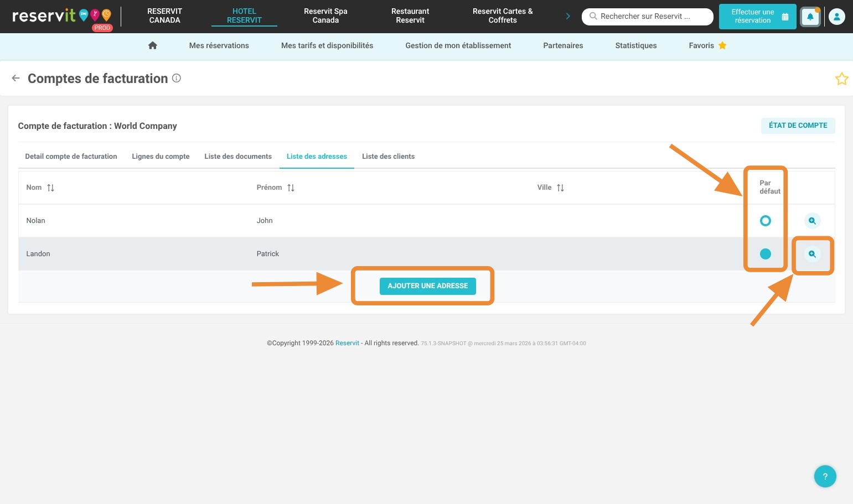Screen dimensions: 853x504
Task: Sort by Ville column arrows
Action: click(x=560, y=188)
